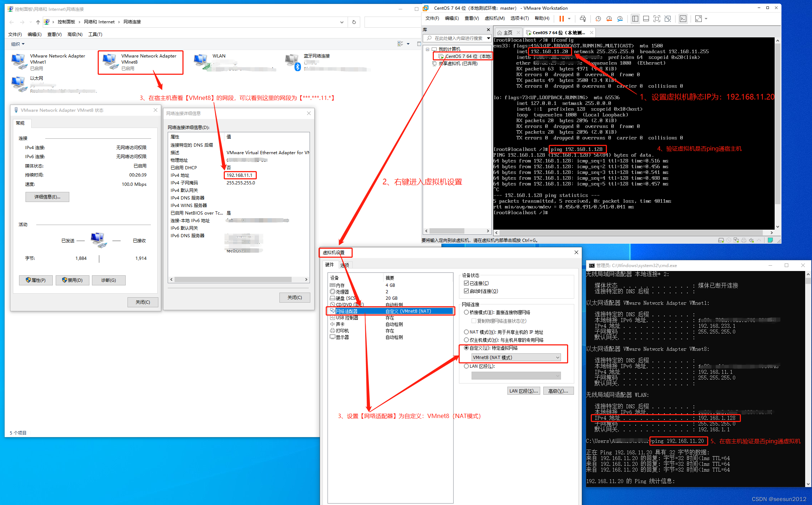
Task: Click the VMnet1 network adapter icon
Action: tap(19, 62)
